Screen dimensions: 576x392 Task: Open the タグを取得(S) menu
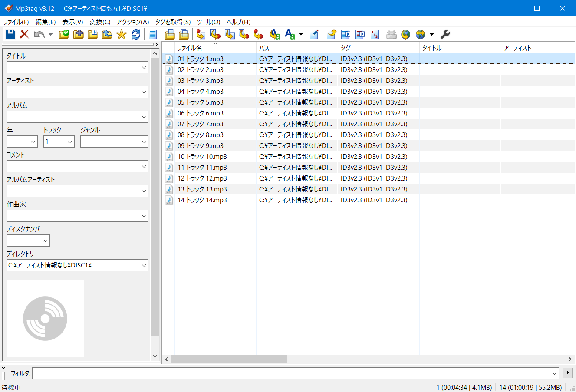coord(173,22)
